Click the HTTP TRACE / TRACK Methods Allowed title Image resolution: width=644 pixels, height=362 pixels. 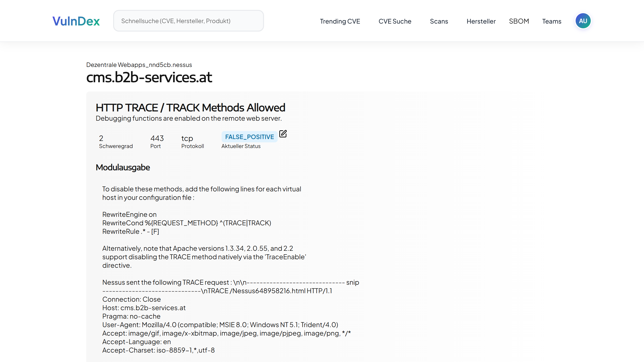point(190,108)
